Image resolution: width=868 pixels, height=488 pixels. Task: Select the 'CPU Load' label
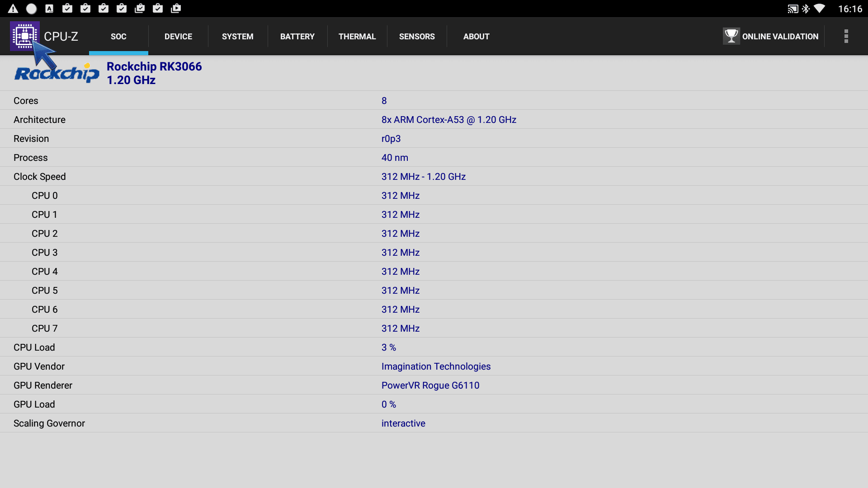point(34,347)
